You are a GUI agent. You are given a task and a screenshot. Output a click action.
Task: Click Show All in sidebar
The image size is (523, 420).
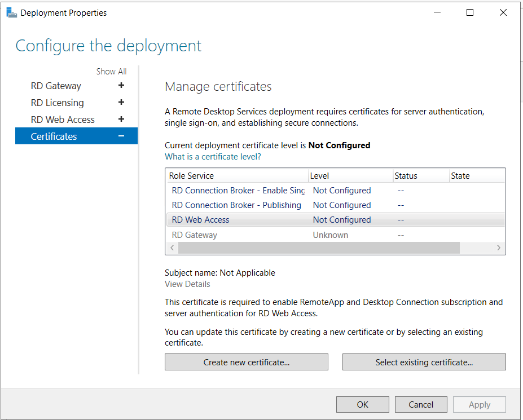click(111, 72)
